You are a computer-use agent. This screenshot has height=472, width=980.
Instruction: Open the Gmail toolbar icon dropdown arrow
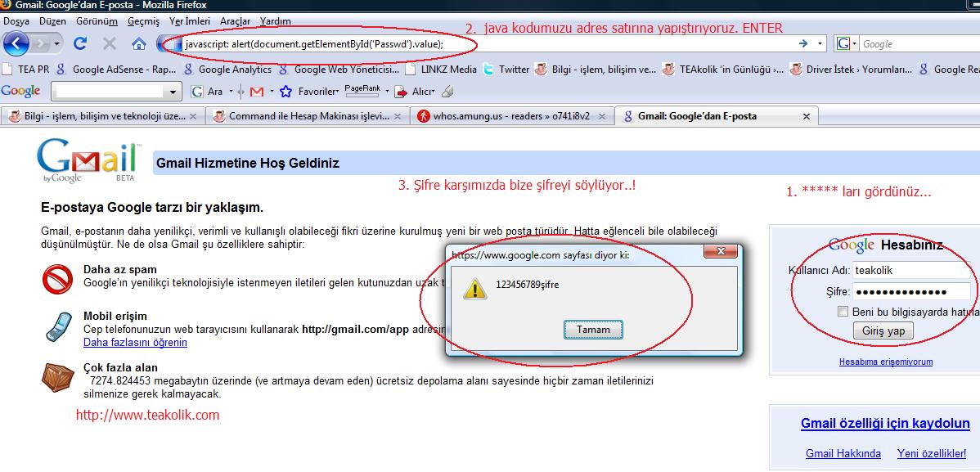(272, 92)
